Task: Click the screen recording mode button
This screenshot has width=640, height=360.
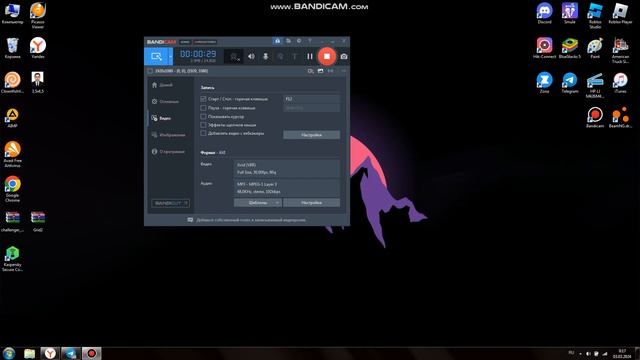Action: tap(156, 56)
